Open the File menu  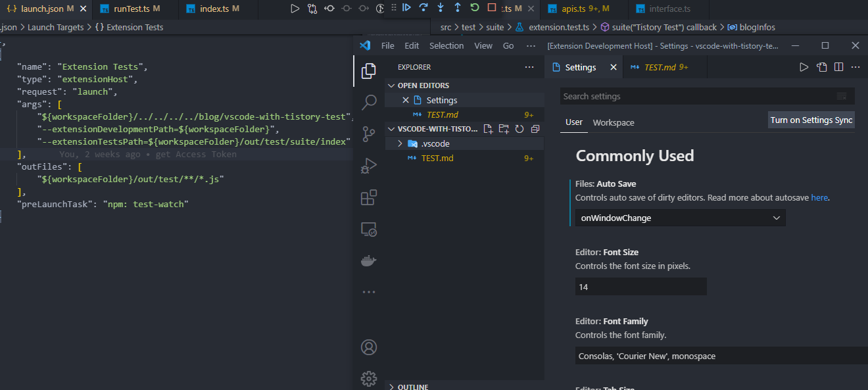point(387,45)
